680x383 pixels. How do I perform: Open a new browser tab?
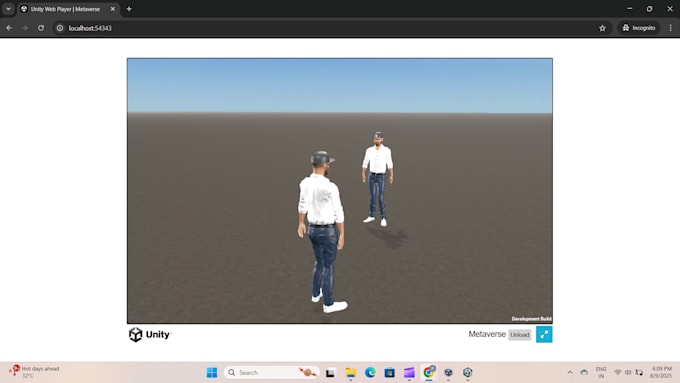point(129,9)
